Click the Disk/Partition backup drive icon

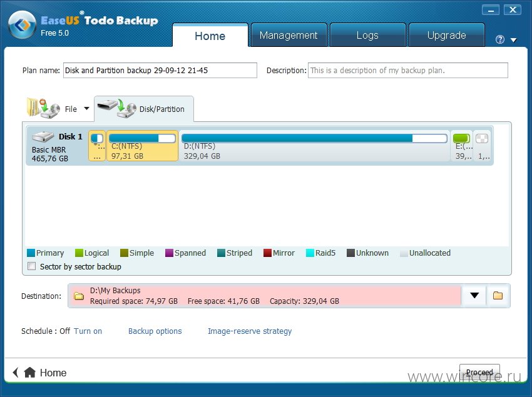click(x=116, y=109)
